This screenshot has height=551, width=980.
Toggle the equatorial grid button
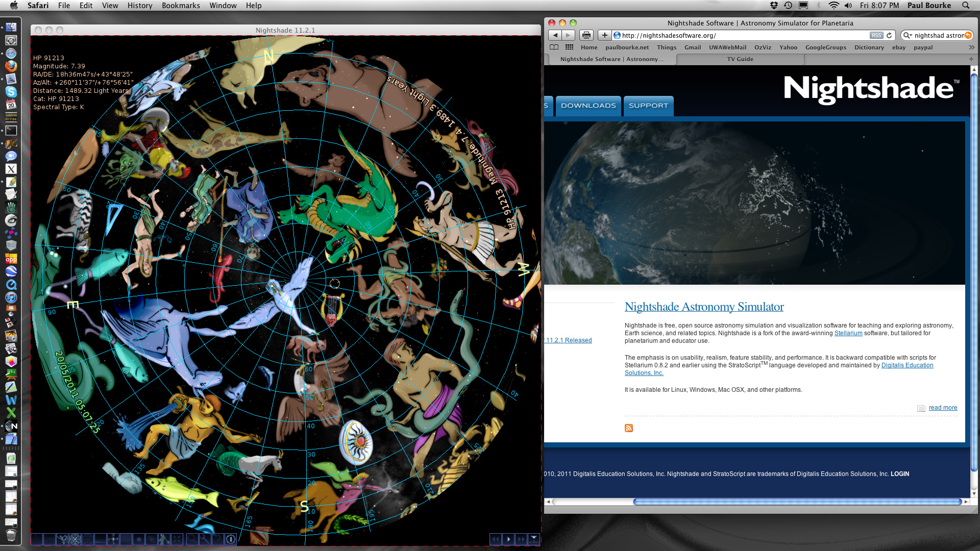pyautogui.click(x=88, y=539)
